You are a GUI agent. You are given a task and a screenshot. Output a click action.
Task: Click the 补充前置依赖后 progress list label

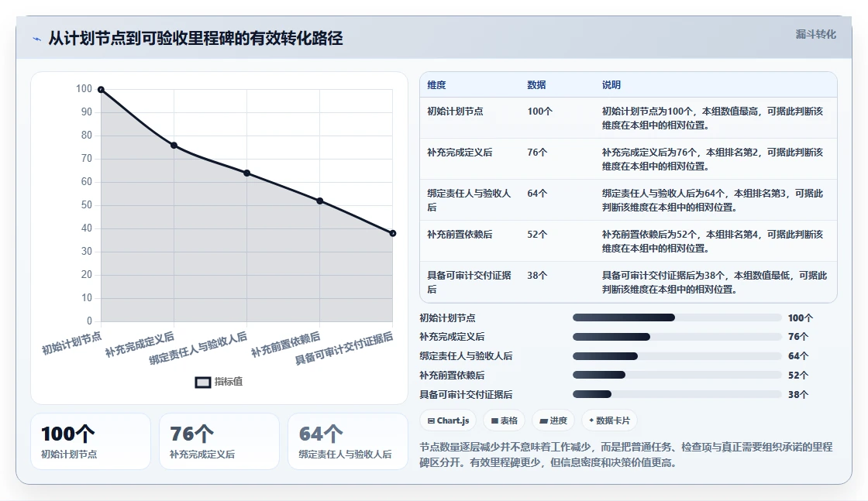click(x=452, y=376)
